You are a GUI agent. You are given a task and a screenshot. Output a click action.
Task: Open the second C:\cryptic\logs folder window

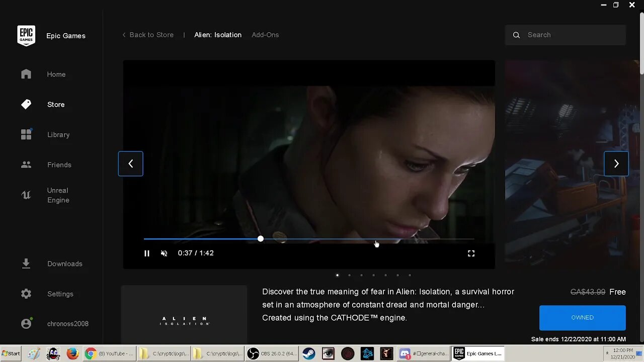(217, 354)
